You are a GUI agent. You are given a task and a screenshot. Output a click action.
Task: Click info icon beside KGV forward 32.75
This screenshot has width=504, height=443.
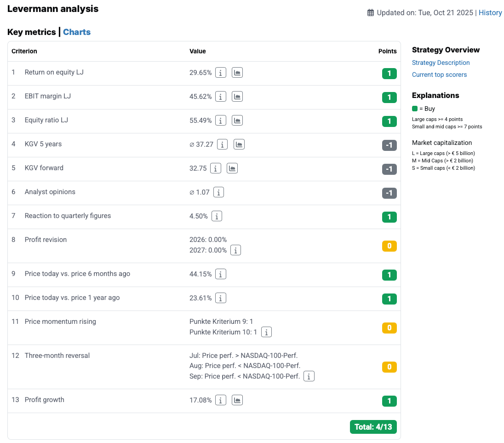coord(216,168)
